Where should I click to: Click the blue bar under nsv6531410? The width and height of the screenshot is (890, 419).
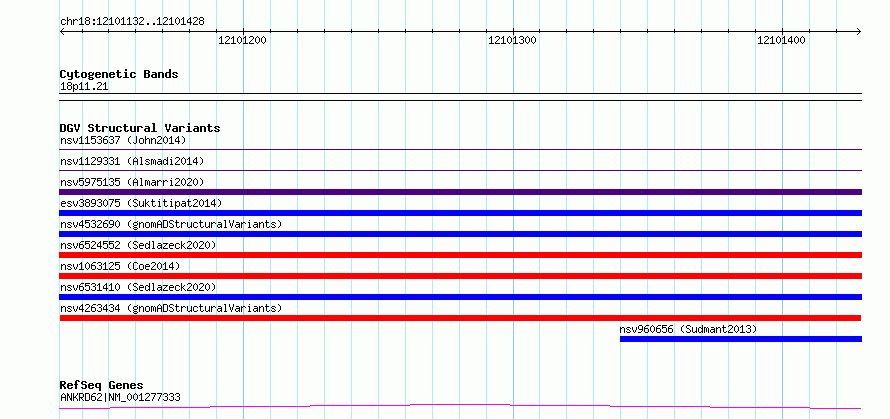click(461, 297)
